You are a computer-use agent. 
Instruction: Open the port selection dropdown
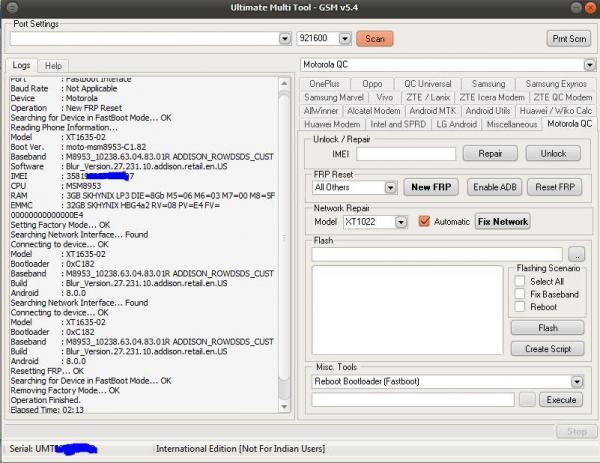pyautogui.click(x=285, y=39)
